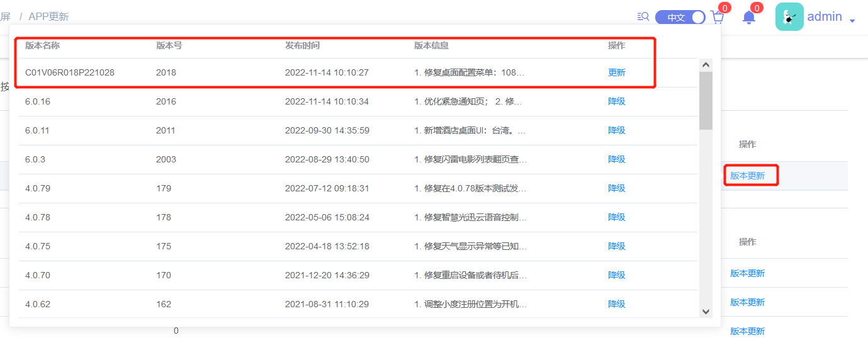Click the APP更新 breadcrumb item

(48, 17)
